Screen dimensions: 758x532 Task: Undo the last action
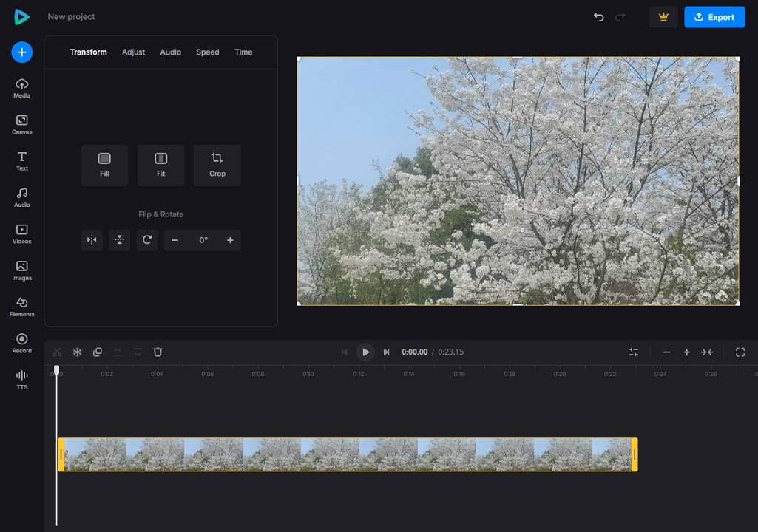(598, 17)
